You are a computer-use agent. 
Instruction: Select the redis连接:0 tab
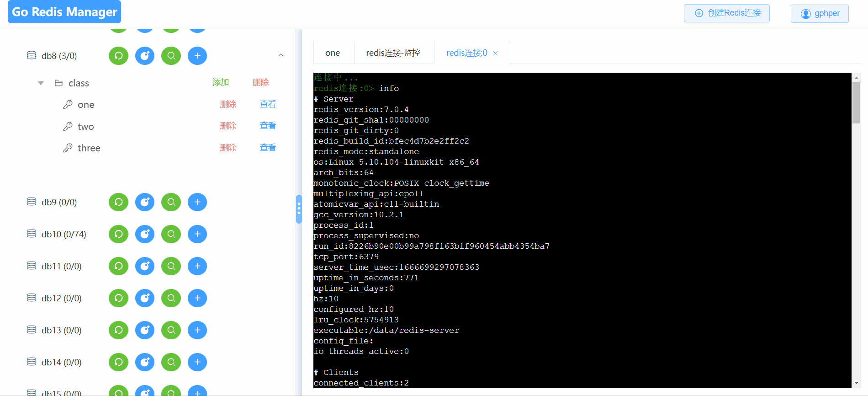coord(467,53)
